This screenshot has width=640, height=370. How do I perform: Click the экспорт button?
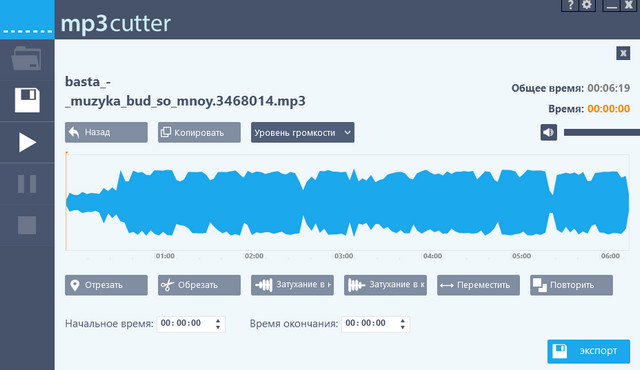click(589, 351)
